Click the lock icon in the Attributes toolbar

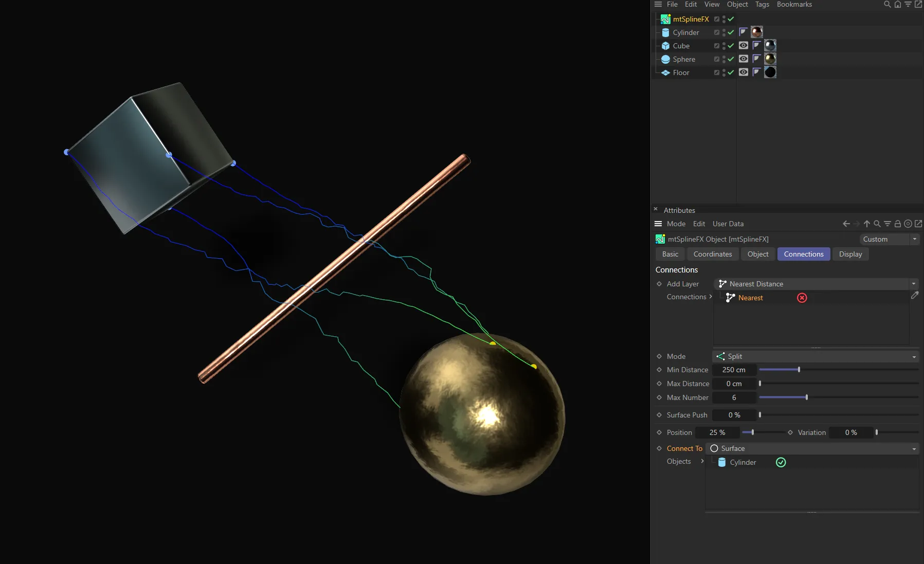click(898, 224)
